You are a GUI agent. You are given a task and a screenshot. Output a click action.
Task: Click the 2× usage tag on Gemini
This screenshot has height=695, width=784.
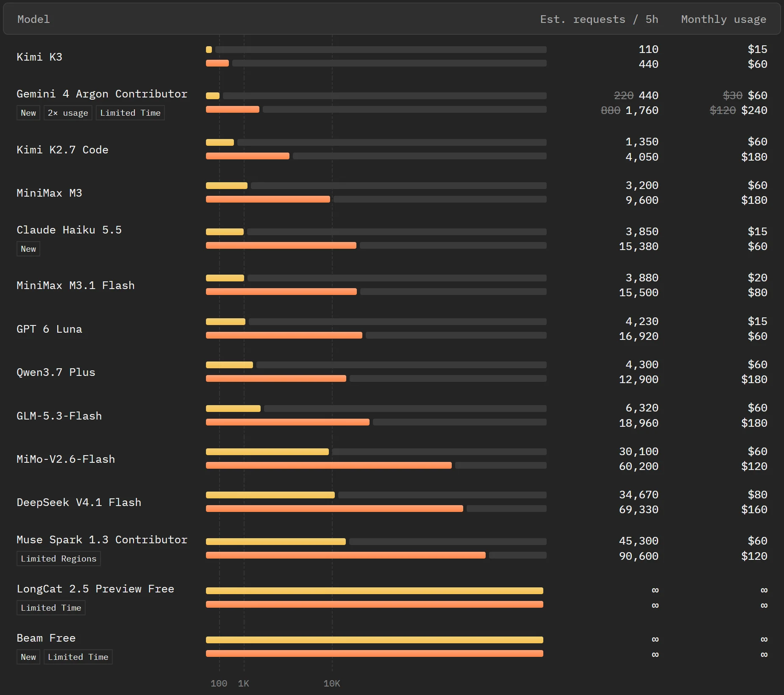pyautogui.click(x=68, y=113)
